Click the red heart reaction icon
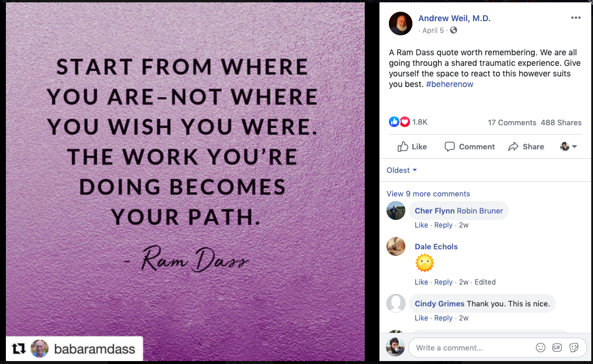This screenshot has height=364, width=593. click(x=405, y=122)
